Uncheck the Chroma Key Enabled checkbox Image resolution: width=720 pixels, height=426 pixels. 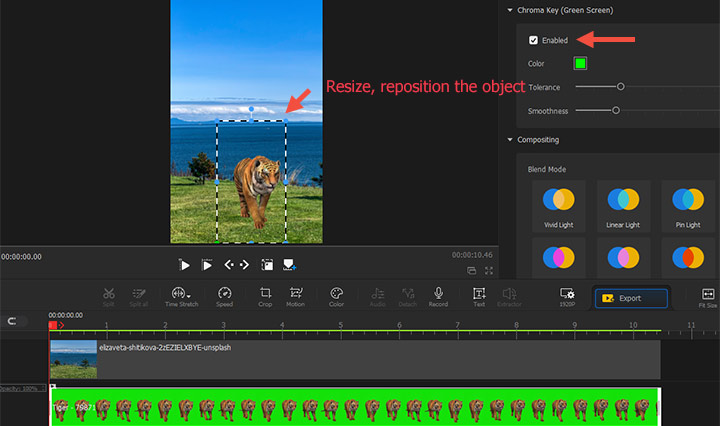click(533, 40)
